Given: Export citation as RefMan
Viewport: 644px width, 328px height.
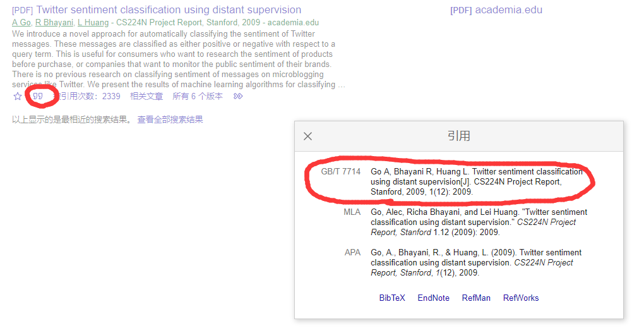Looking at the screenshot, I should (x=476, y=298).
